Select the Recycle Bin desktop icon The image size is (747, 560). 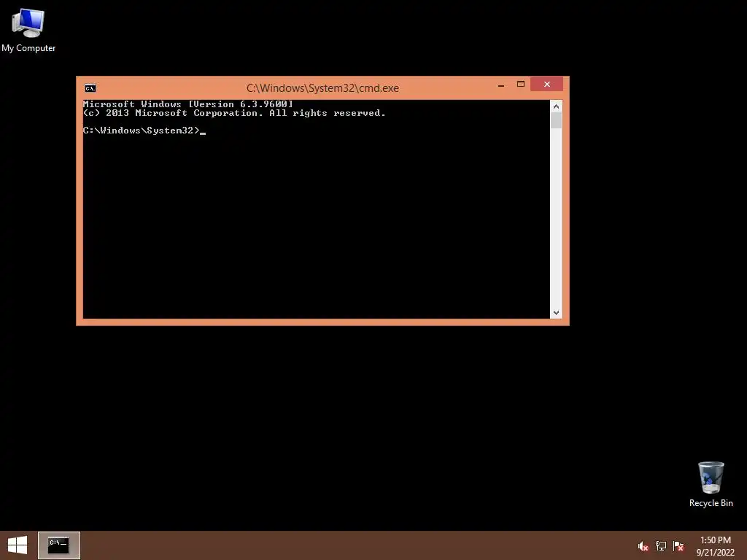[x=711, y=484]
